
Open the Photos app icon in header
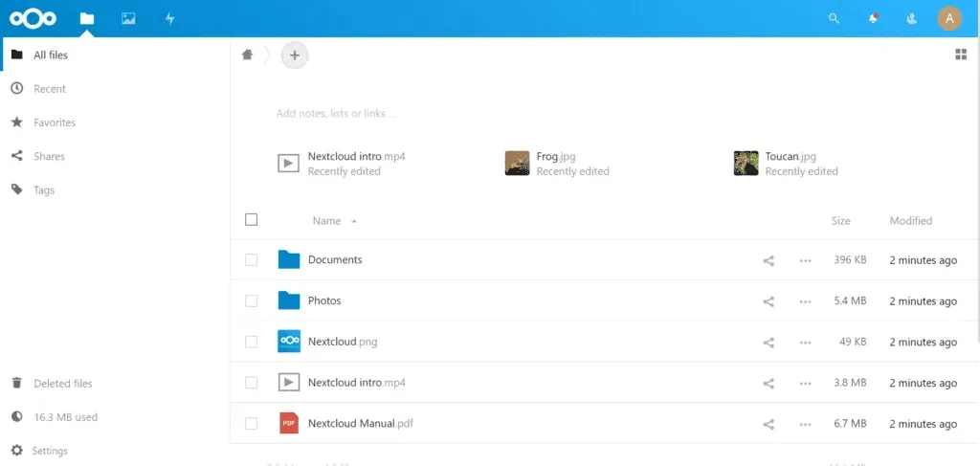pyautogui.click(x=128, y=18)
